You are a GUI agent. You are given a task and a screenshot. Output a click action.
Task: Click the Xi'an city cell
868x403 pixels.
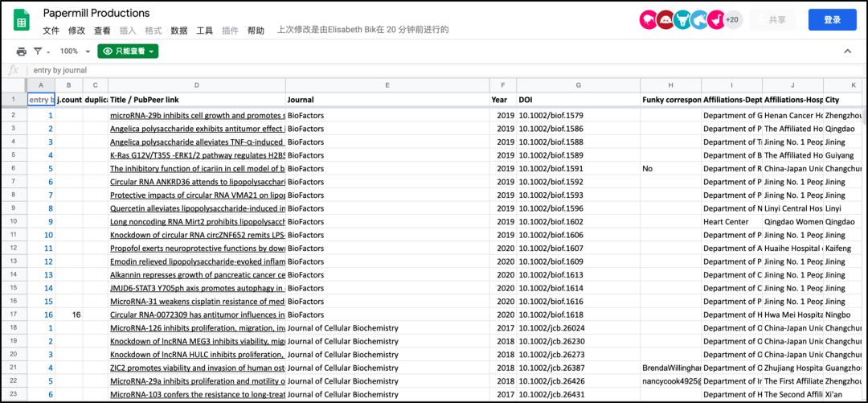pos(842,395)
